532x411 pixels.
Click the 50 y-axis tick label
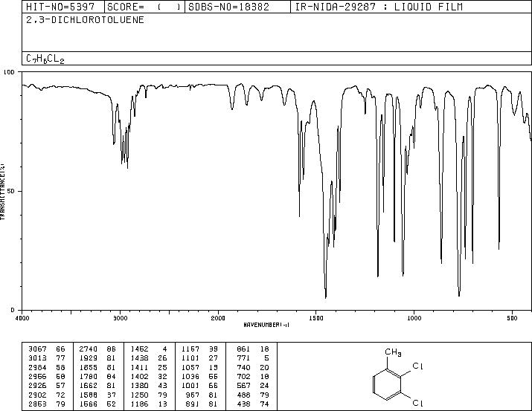point(11,191)
